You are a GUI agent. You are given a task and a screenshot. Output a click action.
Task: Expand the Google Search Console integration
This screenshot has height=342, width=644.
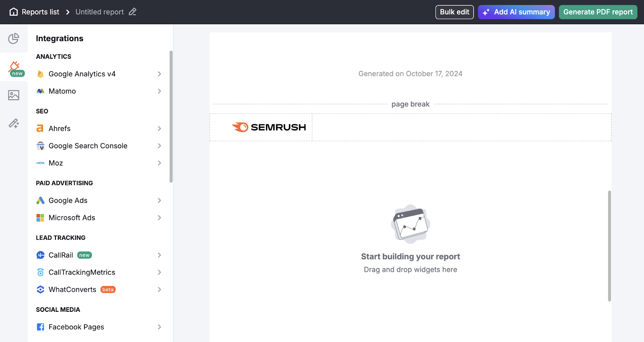click(160, 146)
